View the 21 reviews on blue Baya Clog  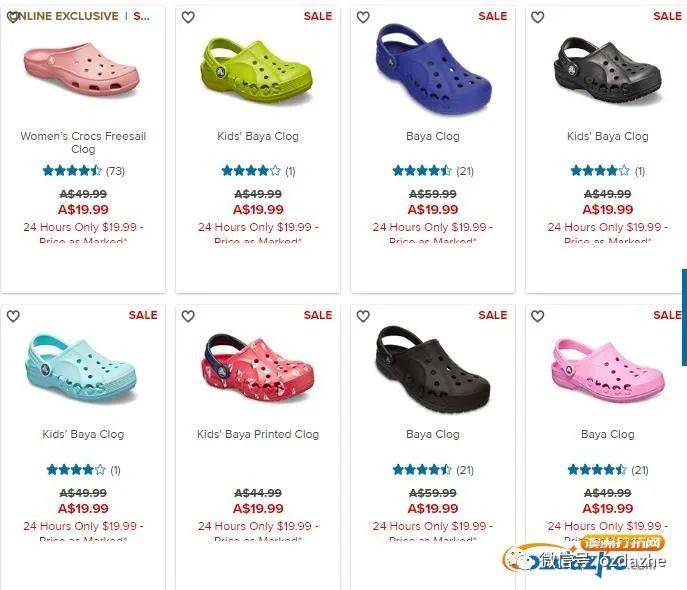coord(433,170)
